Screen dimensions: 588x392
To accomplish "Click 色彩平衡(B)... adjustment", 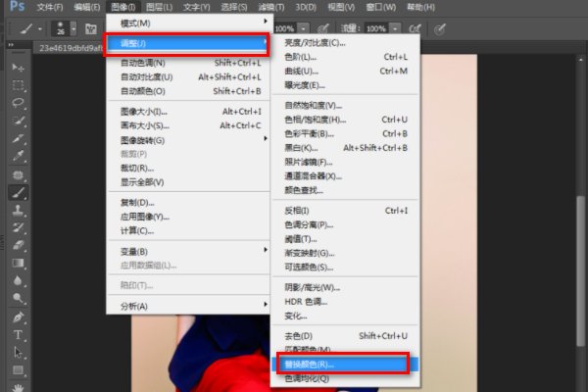I will point(345,133).
